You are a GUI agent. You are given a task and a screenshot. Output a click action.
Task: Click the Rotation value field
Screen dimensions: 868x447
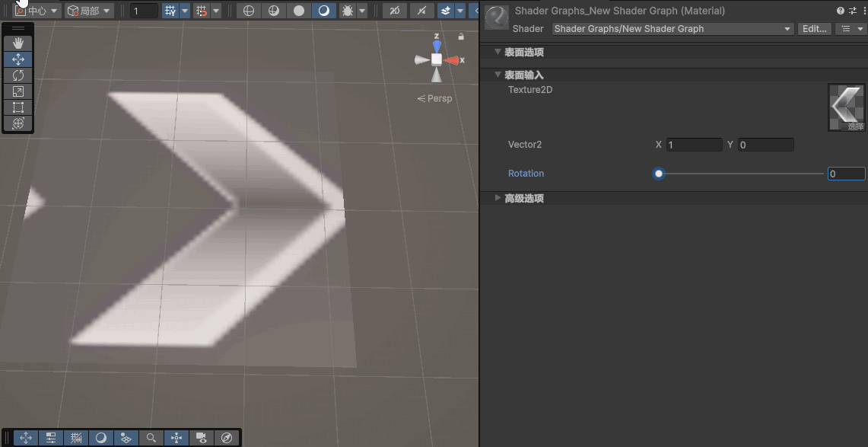(847, 174)
